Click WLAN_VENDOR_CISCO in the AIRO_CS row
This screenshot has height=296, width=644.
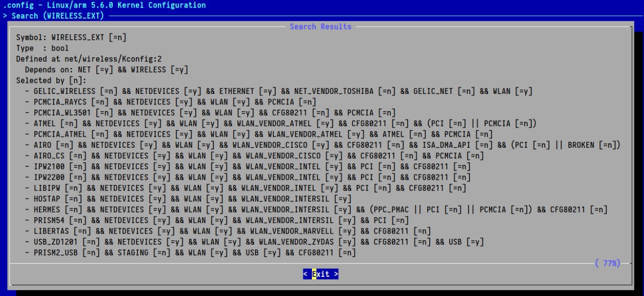click(283, 156)
